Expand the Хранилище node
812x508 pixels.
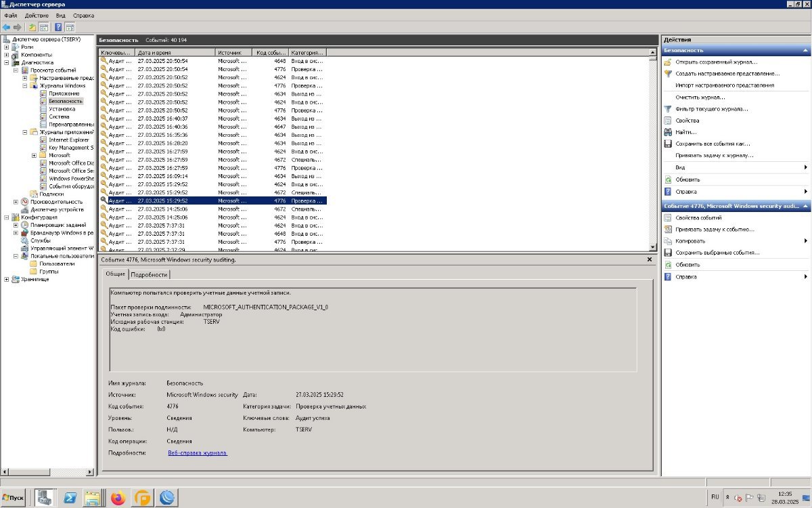7,279
